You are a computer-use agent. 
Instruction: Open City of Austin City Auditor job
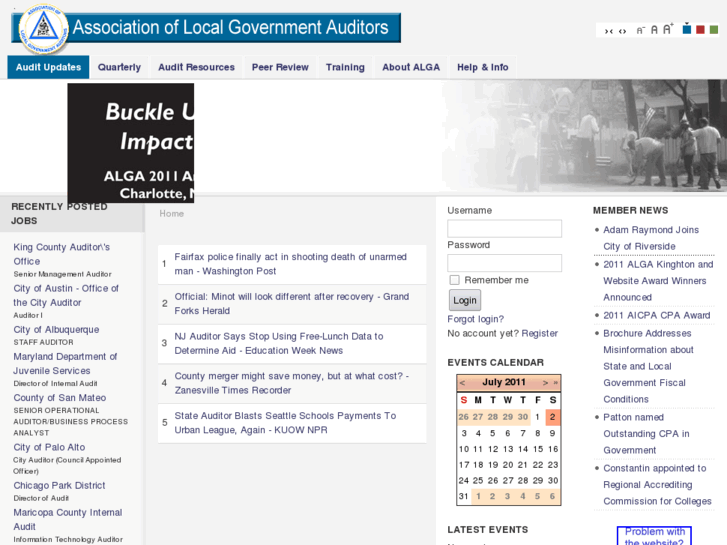click(66, 295)
